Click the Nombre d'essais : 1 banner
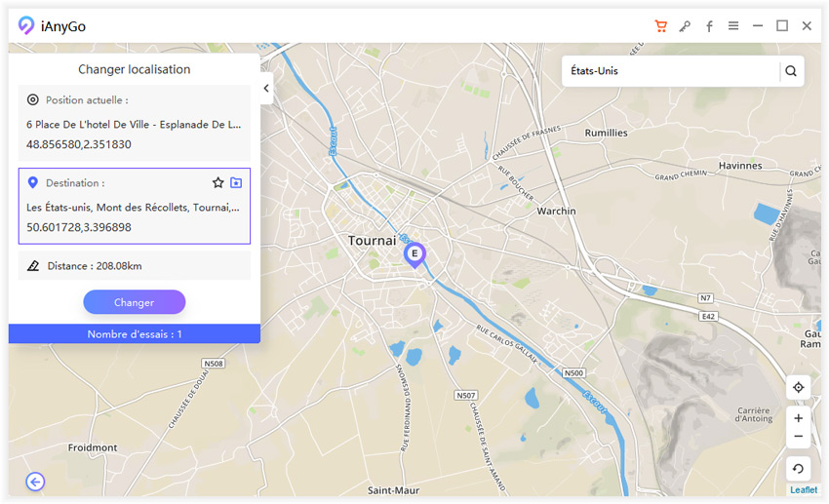The image size is (829, 504). pos(135,333)
